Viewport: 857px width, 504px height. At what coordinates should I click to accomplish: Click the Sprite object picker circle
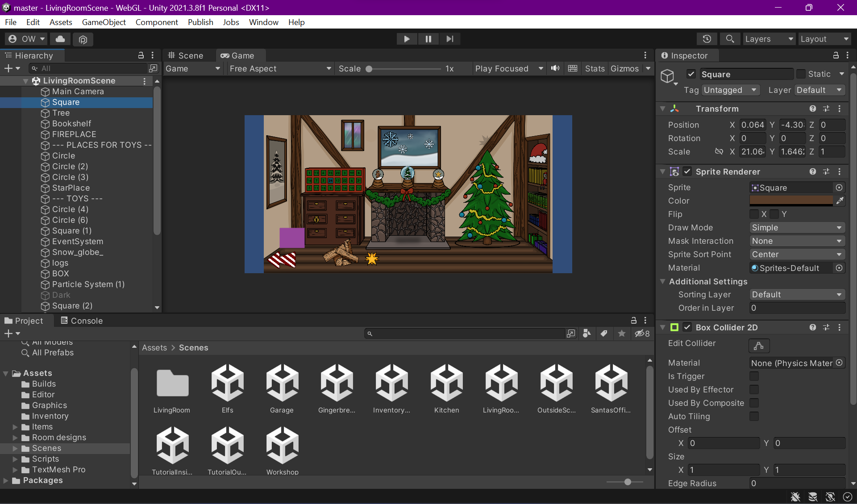point(839,187)
